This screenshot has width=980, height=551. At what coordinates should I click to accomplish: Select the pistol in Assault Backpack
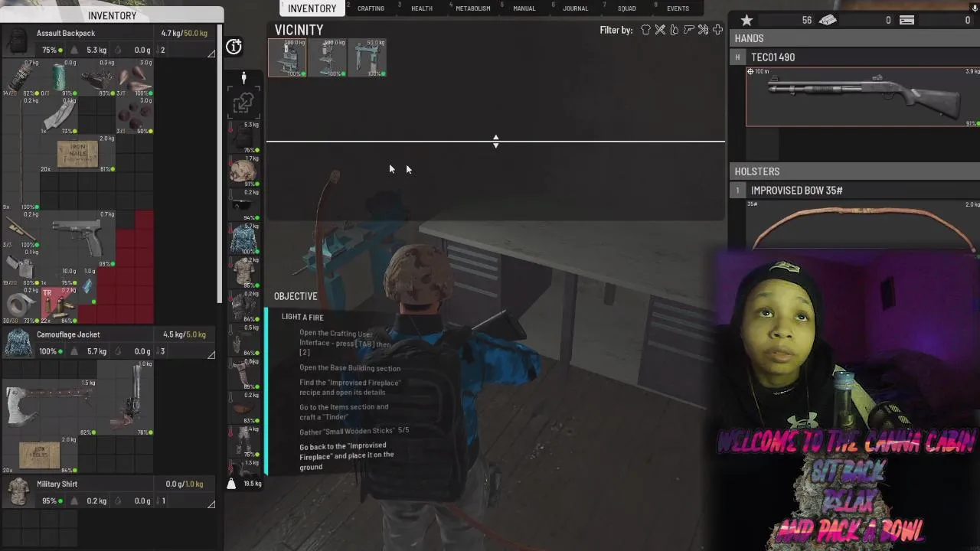click(x=77, y=239)
